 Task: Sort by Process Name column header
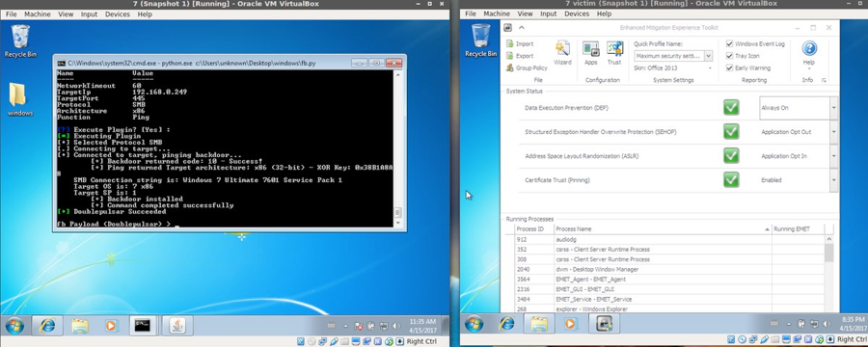click(663, 229)
